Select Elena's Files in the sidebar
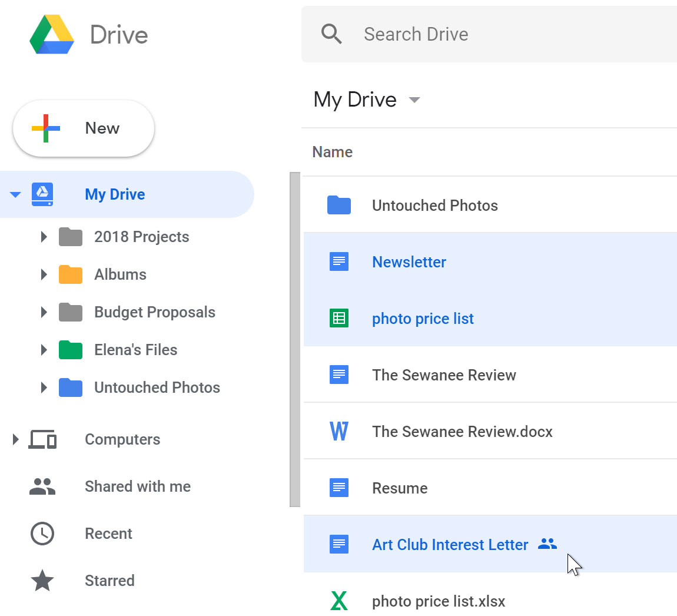677x616 pixels. (135, 350)
